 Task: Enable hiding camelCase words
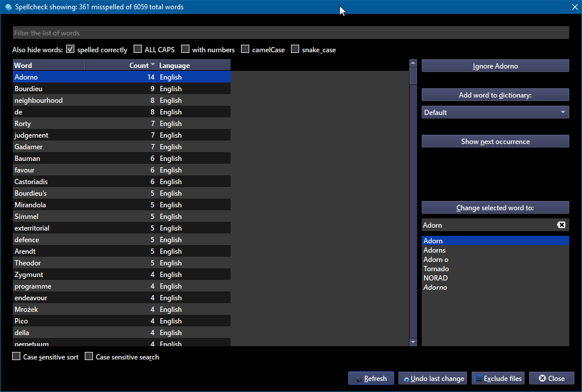(245, 49)
